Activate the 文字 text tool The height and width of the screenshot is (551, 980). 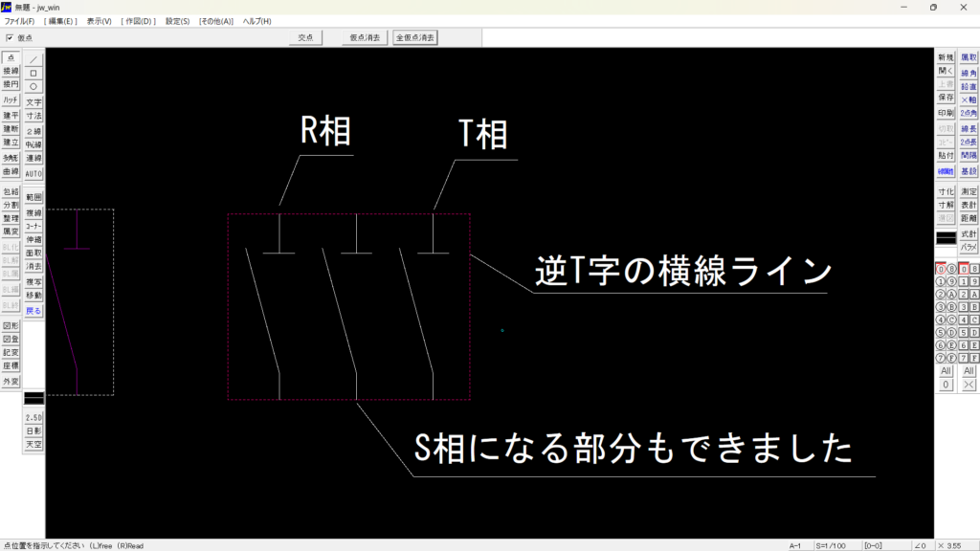33,101
